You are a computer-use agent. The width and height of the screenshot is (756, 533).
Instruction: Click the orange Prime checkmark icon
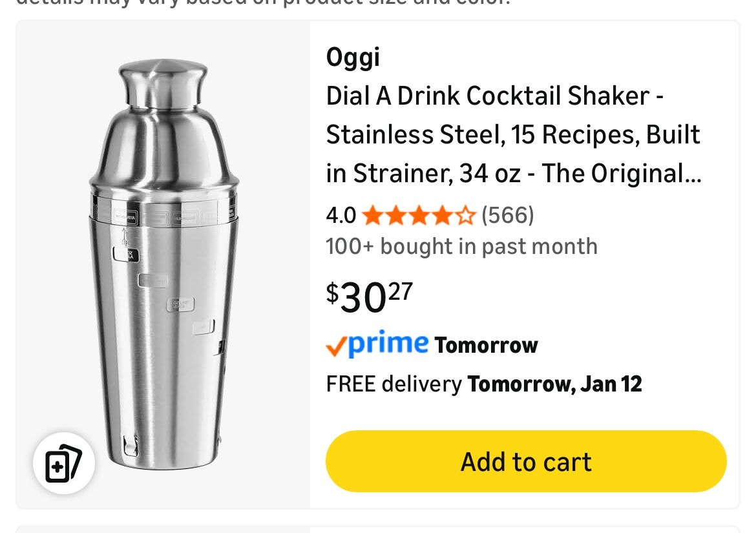tap(336, 347)
